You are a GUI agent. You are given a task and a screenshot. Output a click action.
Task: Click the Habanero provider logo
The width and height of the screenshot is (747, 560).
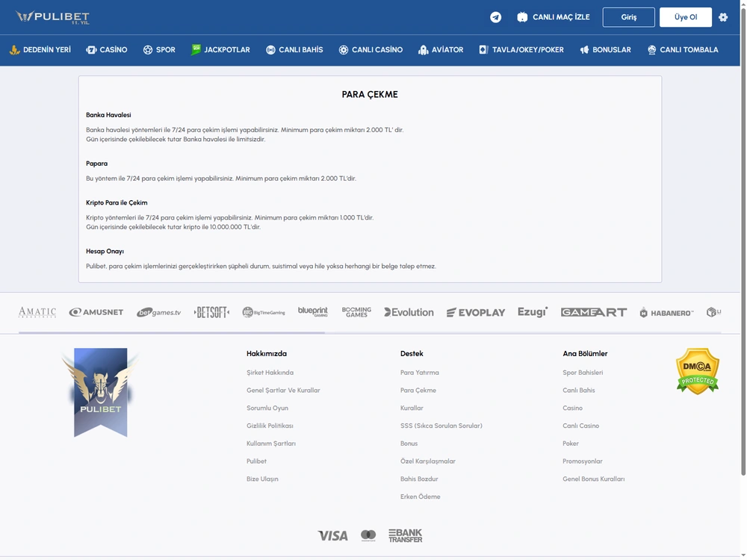coord(666,313)
